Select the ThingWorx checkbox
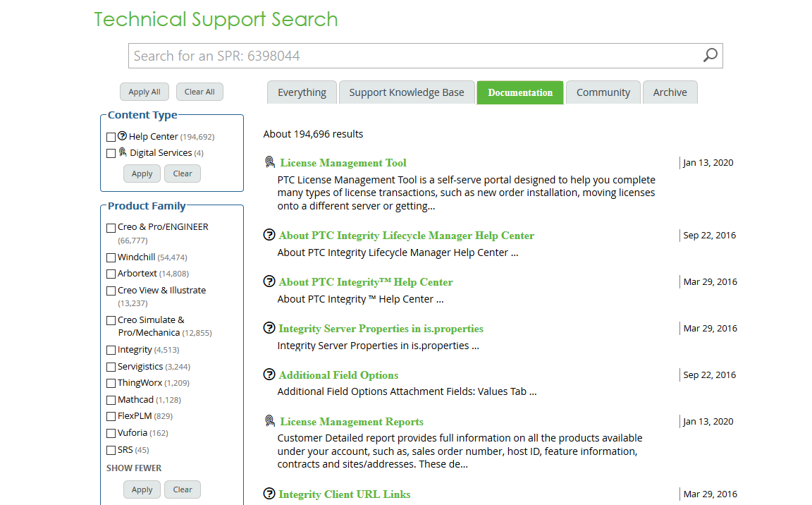The height and width of the screenshot is (505, 812). click(111, 382)
